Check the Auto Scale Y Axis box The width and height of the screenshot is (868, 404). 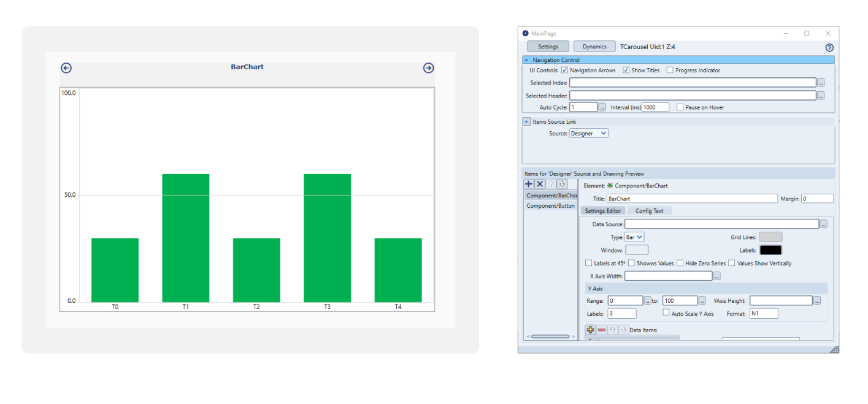pos(666,313)
